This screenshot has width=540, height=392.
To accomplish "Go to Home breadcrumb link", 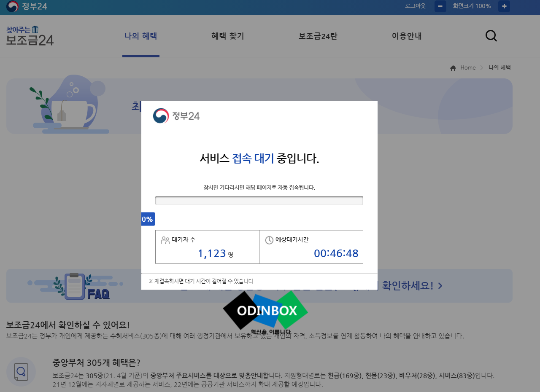I will coord(468,68).
